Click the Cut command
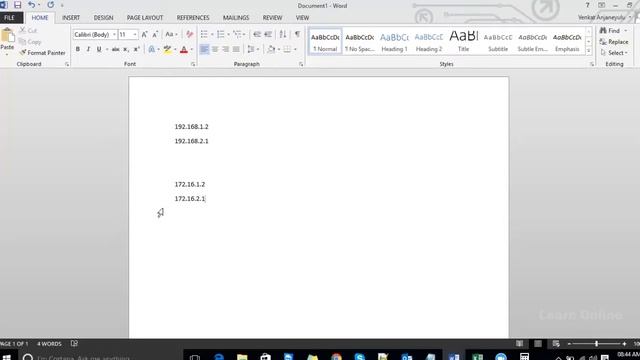The height and width of the screenshot is (360, 640). (29, 31)
